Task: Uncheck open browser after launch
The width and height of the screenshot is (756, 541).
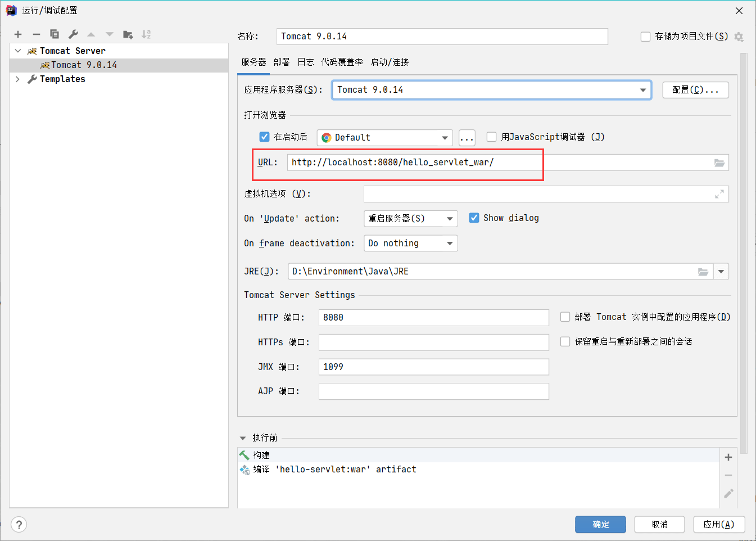Action: point(265,137)
